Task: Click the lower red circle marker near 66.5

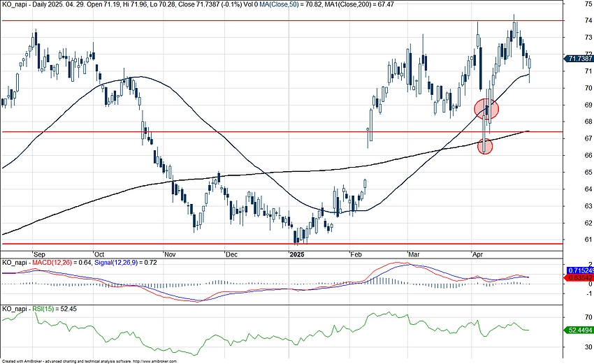Action: coord(485,147)
